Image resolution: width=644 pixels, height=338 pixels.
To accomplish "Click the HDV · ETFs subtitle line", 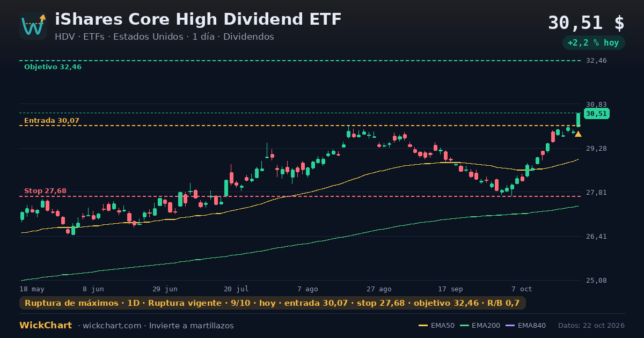I will (164, 37).
